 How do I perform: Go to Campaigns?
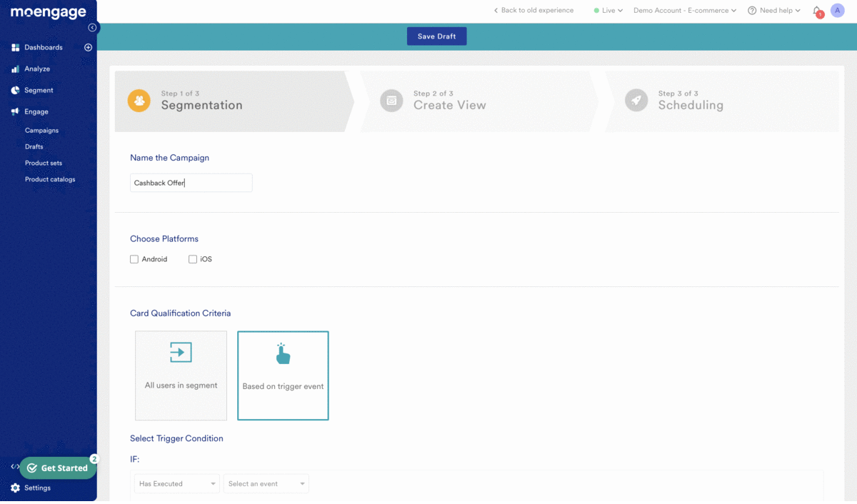pyautogui.click(x=41, y=131)
